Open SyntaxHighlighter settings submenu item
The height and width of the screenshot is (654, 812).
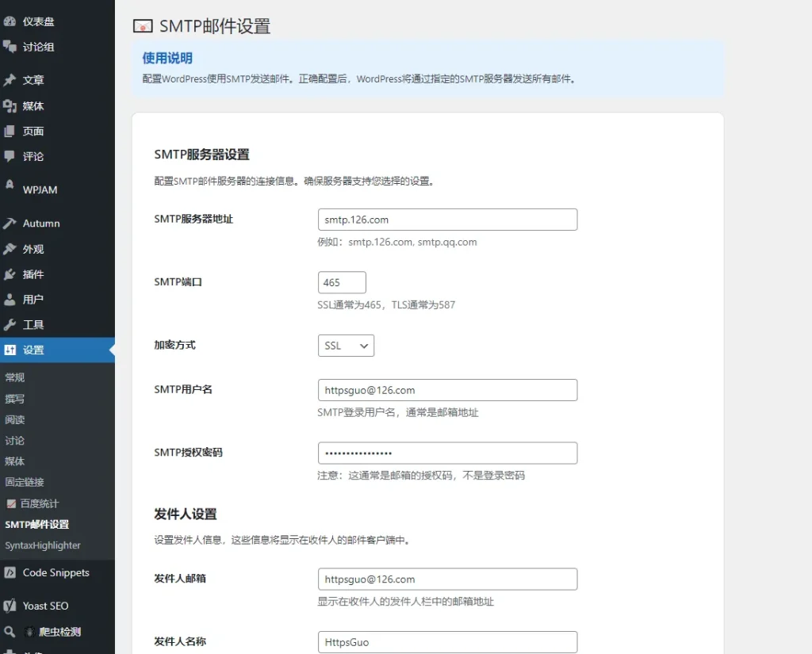click(x=43, y=545)
